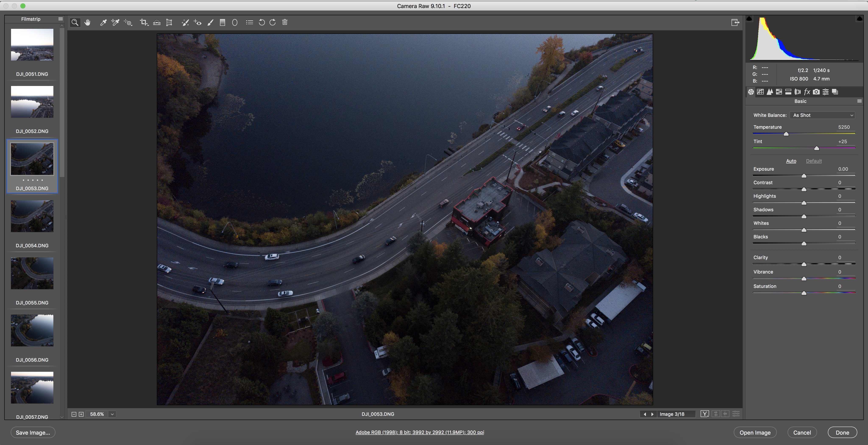868x445 pixels.
Task: Toggle shadow clipping warning in histogram
Action: pyautogui.click(x=749, y=18)
